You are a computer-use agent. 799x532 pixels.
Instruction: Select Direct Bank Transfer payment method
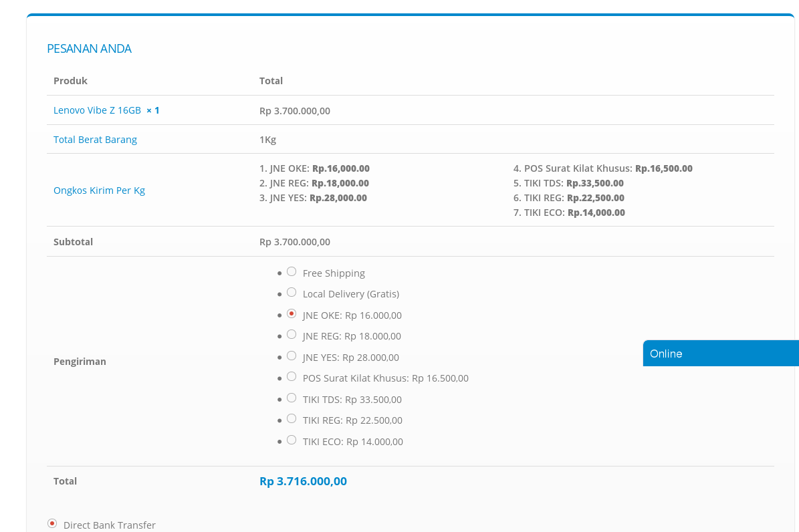click(52, 523)
